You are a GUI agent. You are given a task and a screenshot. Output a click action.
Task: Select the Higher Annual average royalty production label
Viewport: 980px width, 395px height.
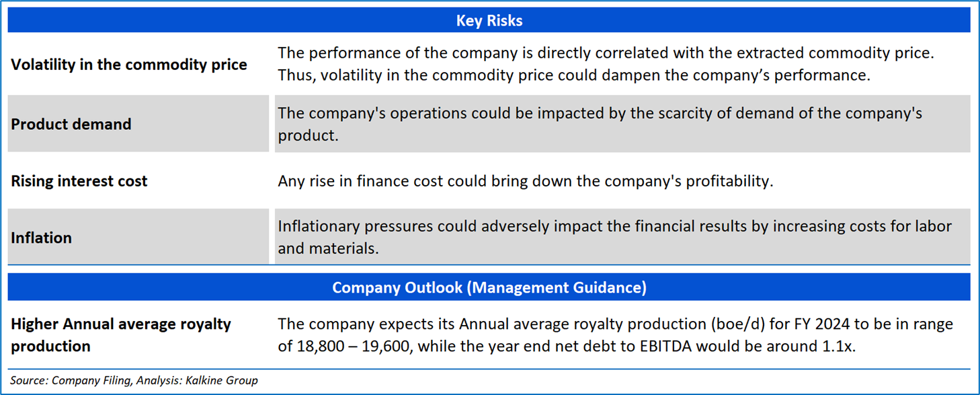pos(121,334)
